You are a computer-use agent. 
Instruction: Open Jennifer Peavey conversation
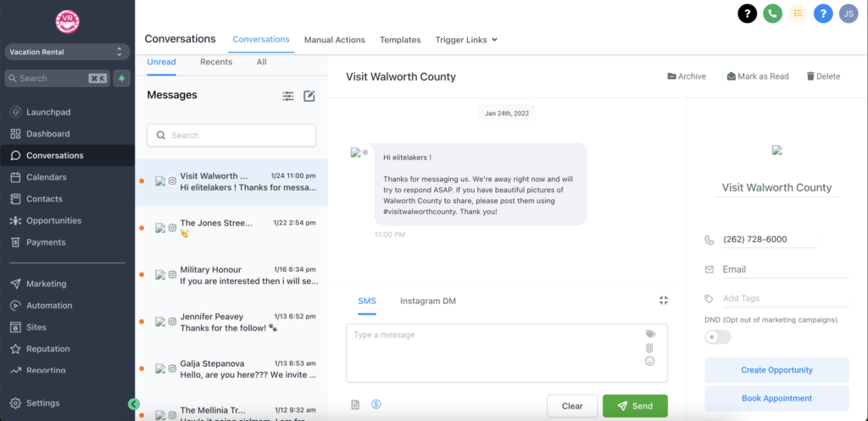click(231, 322)
